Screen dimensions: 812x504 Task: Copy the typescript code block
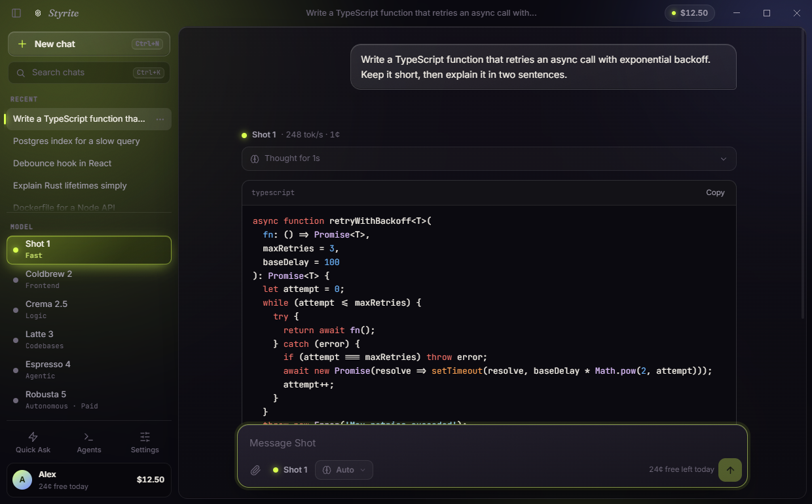pyautogui.click(x=715, y=192)
